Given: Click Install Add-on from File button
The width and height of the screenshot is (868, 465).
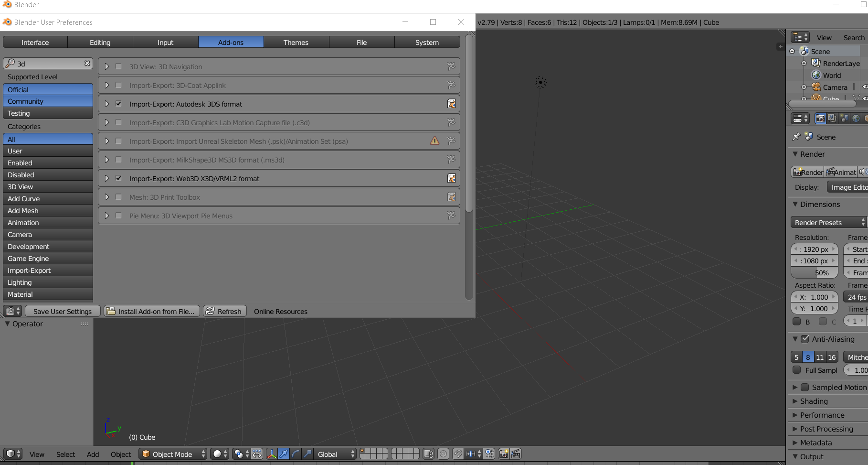Looking at the screenshot, I should point(152,311).
